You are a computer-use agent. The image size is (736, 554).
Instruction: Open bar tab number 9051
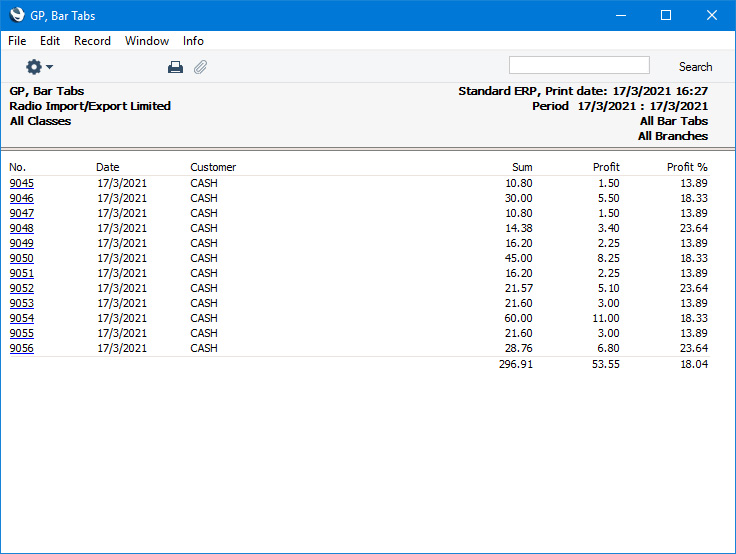coord(22,273)
